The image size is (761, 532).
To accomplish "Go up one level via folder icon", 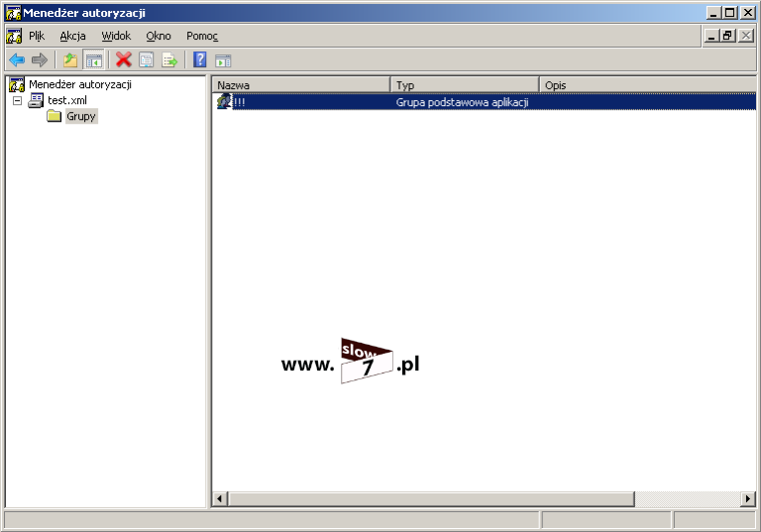I will pyautogui.click(x=70, y=60).
